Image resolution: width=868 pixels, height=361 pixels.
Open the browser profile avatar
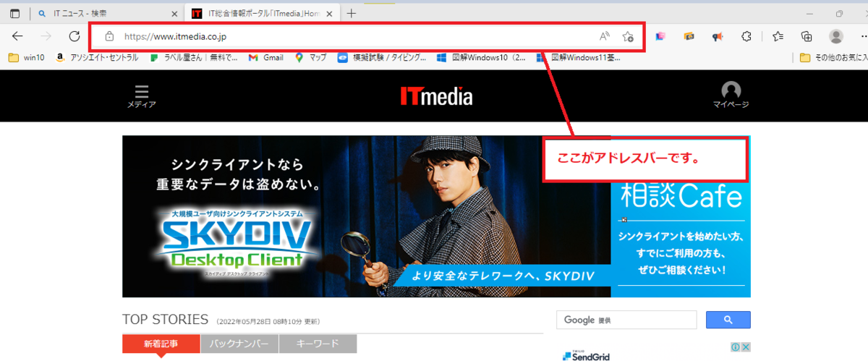tap(836, 36)
